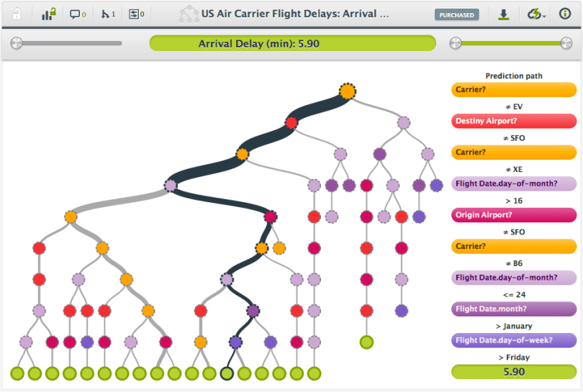Image resolution: width=583 pixels, height=392 pixels.
Task: Click the left support slider handle
Action: coord(16,44)
